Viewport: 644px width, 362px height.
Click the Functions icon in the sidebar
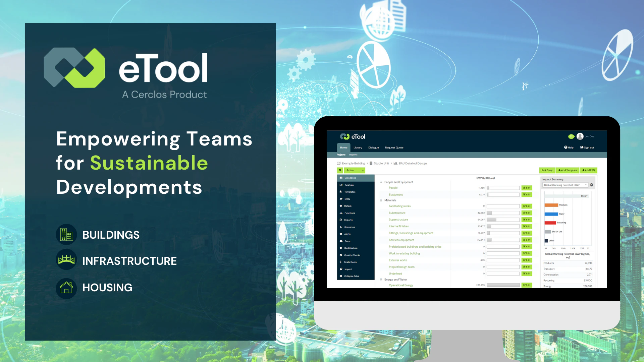pyautogui.click(x=341, y=213)
